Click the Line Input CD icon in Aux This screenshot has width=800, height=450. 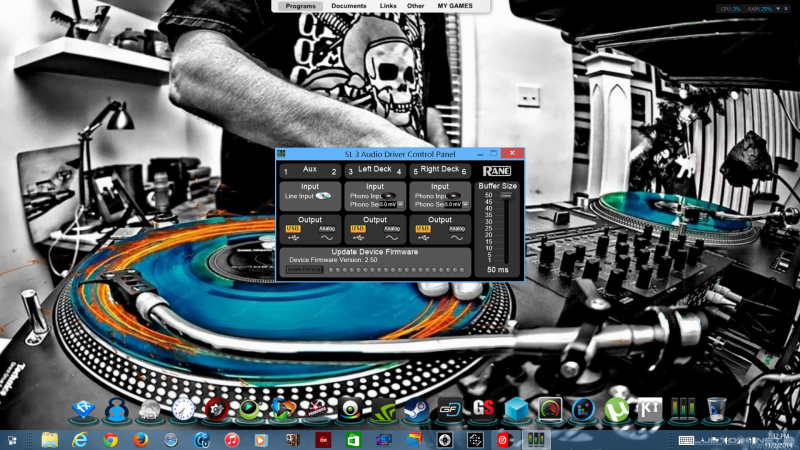(x=323, y=196)
